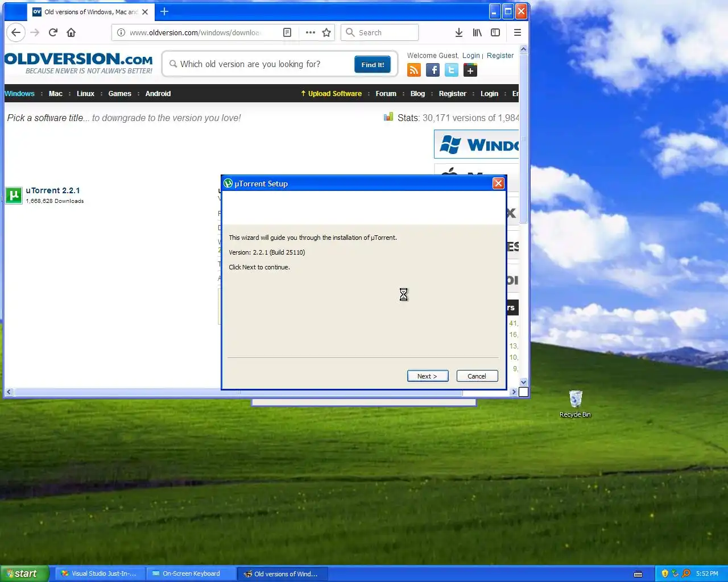Screen dimensions: 728x582
Task: Open the Mac category menu
Action: (56, 94)
